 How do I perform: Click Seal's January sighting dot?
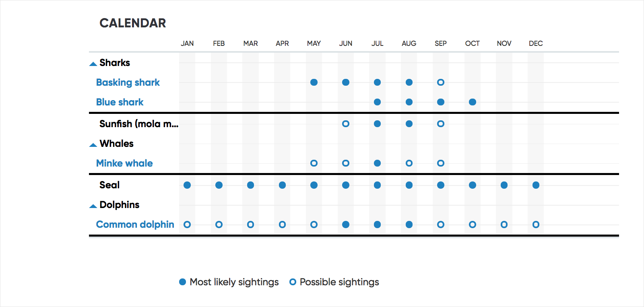(187, 185)
